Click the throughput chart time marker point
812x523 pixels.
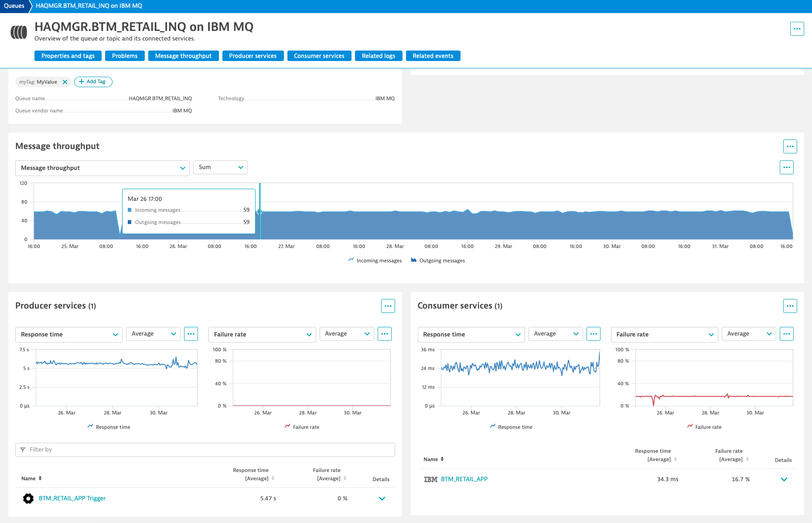point(259,212)
